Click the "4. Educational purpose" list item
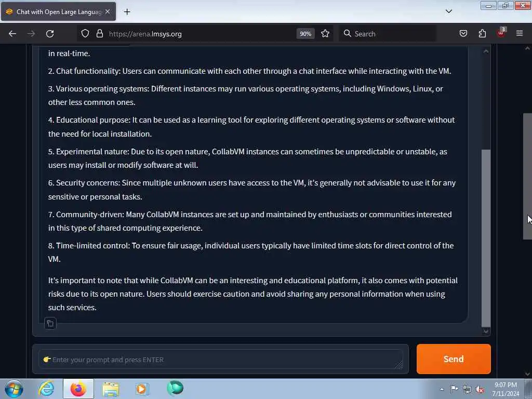 pos(251,127)
